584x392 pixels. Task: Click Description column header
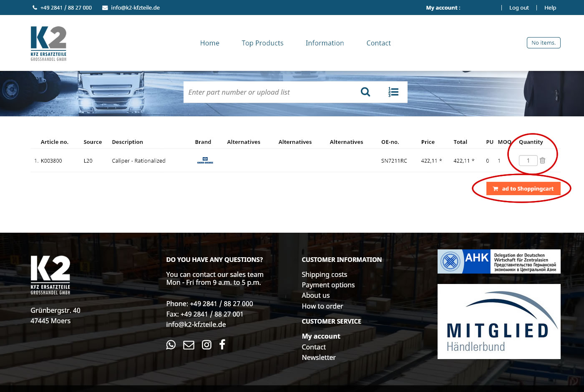tap(127, 142)
